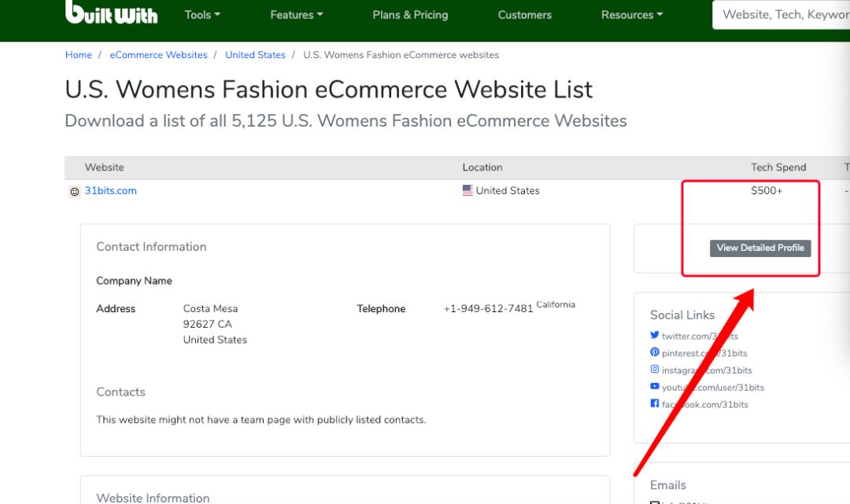Click the smiley icon beside 31bits.com
850x504 pixels.
74,192
